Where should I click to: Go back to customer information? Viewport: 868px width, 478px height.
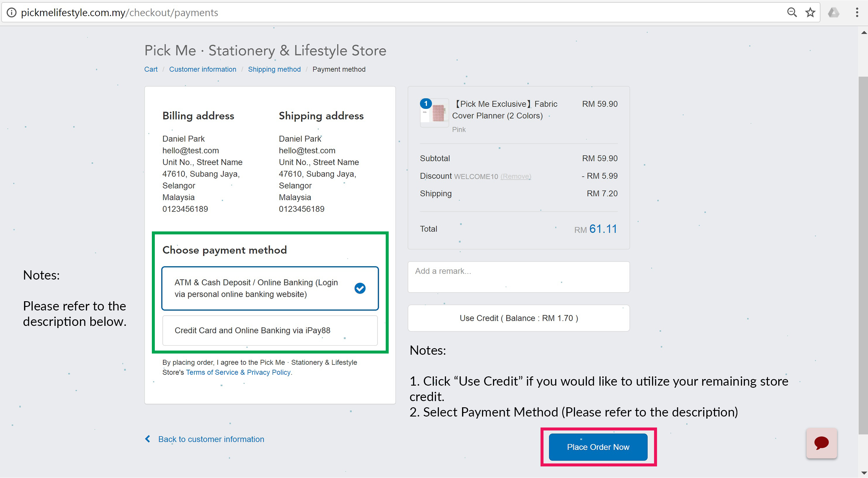click(211, 439)
